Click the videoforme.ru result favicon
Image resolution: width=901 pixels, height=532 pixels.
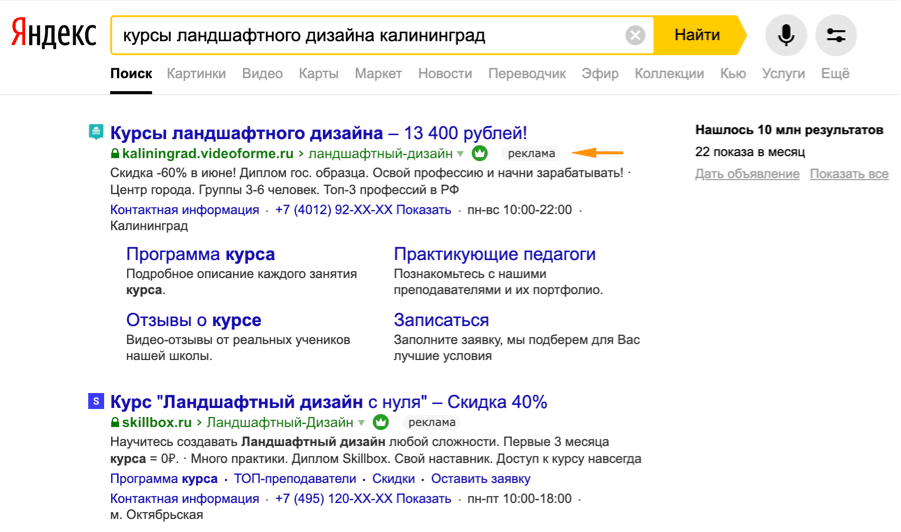96,132
